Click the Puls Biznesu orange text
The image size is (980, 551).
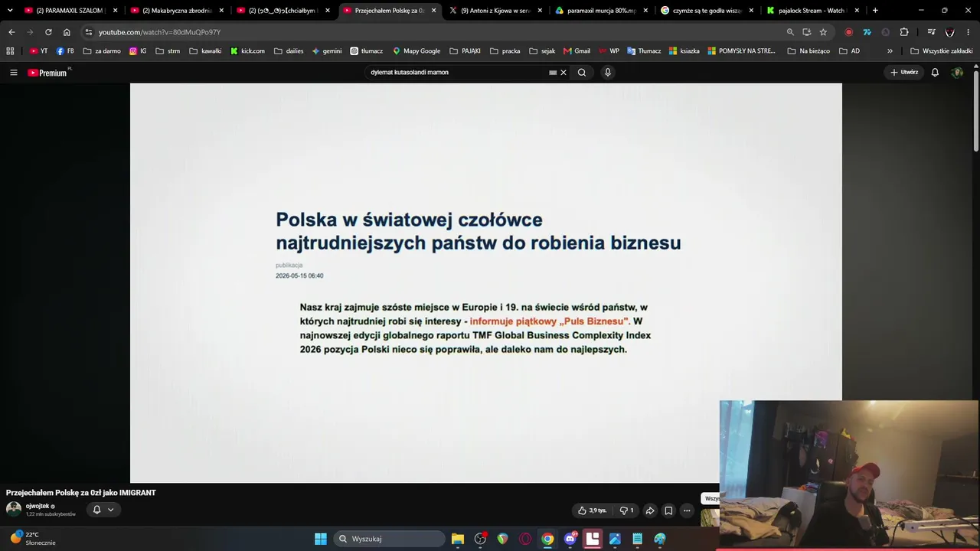click(549, 321)
